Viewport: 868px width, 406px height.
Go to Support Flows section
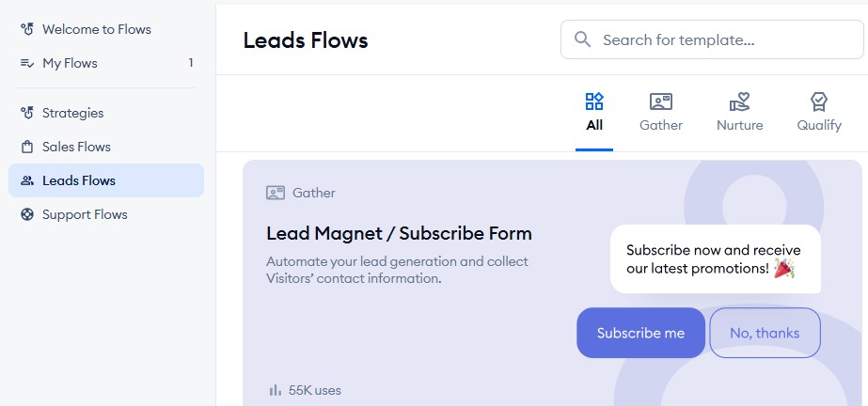[x=85, y=214]
